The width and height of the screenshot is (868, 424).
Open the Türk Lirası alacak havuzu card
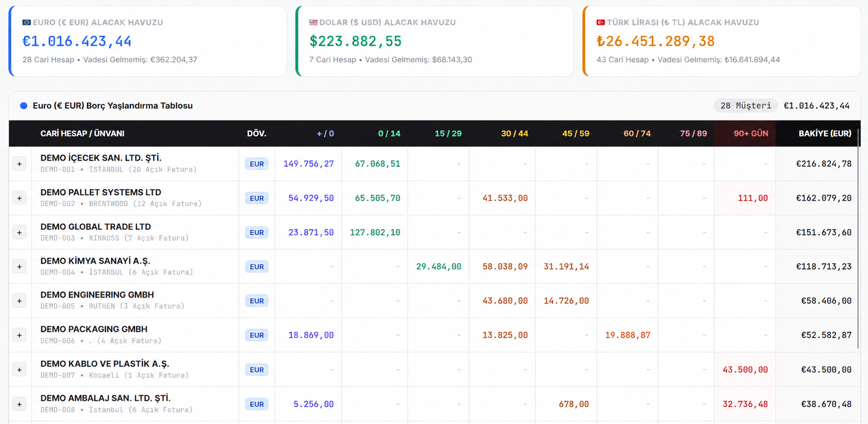722,41
